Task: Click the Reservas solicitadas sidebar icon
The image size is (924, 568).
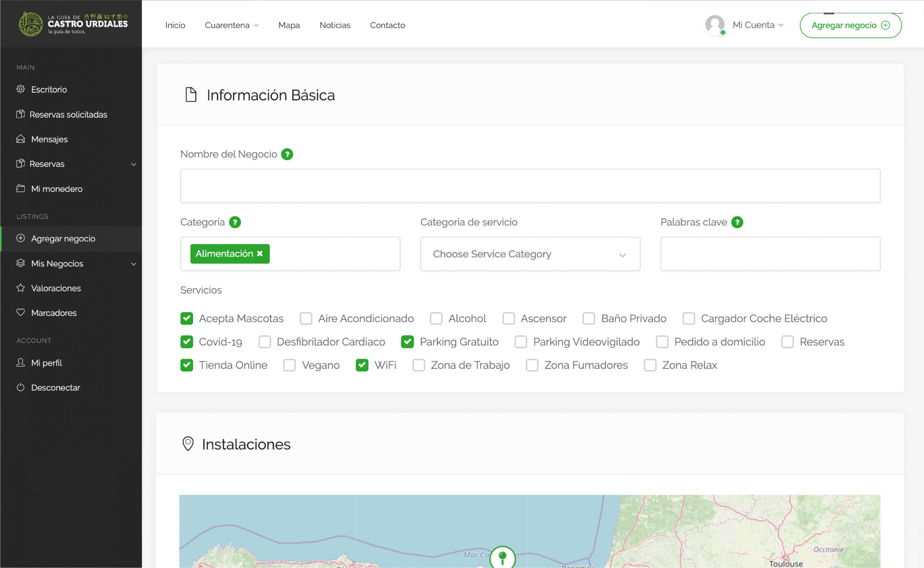Action: [x=21, y=114]
